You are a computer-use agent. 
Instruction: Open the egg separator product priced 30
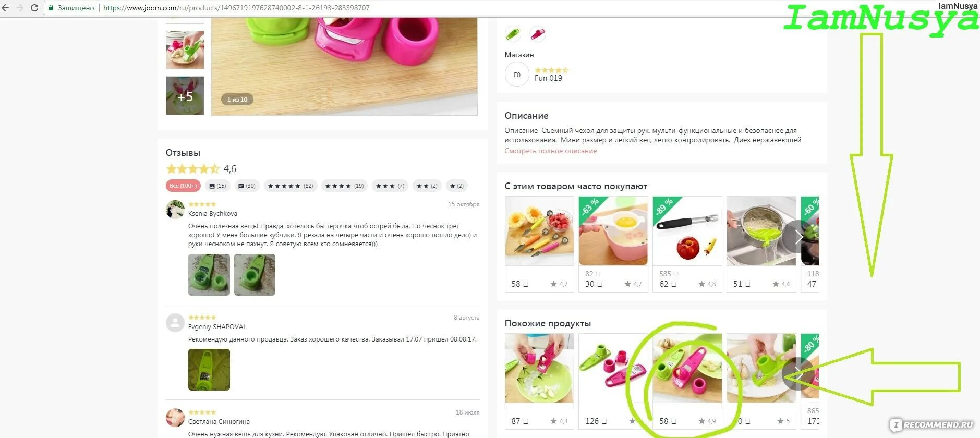click(x=613, y=244)
